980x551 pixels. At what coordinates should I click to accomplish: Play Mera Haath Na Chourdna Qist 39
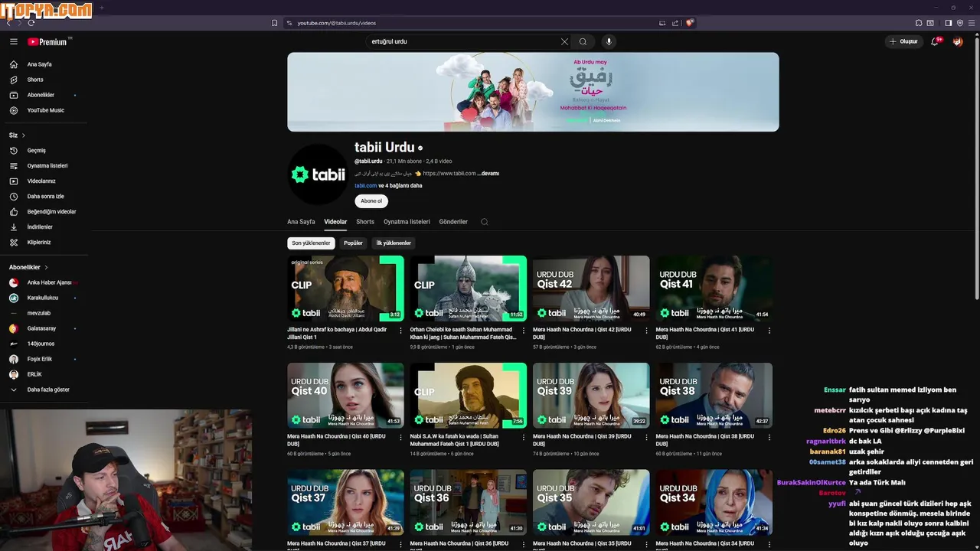(591, 396)
